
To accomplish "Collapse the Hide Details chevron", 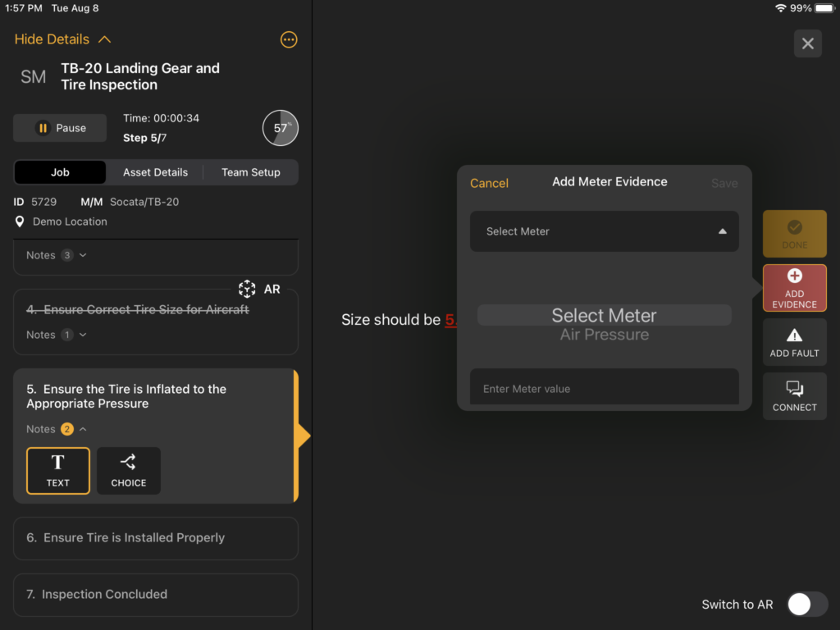I will tap(105, 39).
